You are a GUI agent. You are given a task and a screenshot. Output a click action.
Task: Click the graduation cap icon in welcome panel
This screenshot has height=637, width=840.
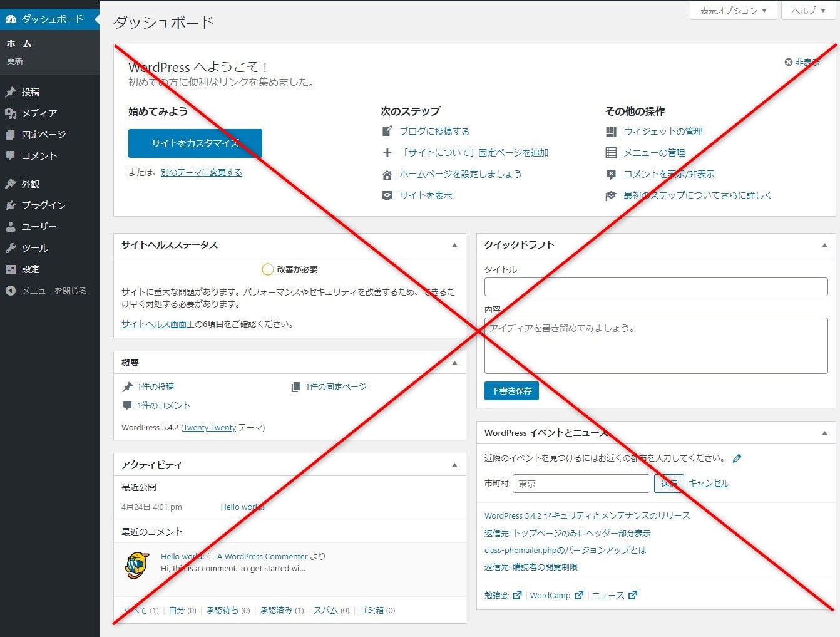[x=612, y=195]
